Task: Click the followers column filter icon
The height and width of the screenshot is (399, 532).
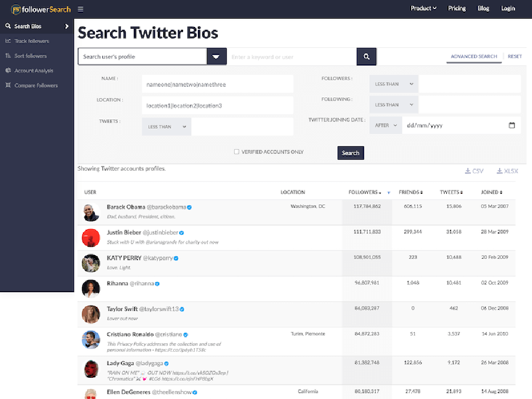Action: pos(389,193)
